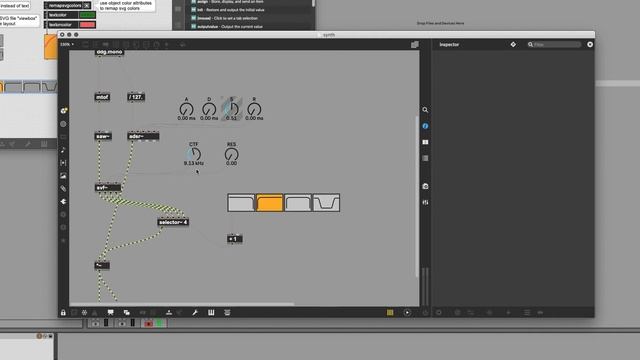Viewport: 640px width, 360px height.
Task: Select the saw~ object box
Action: pyautogui.click(x=103, y=136)
